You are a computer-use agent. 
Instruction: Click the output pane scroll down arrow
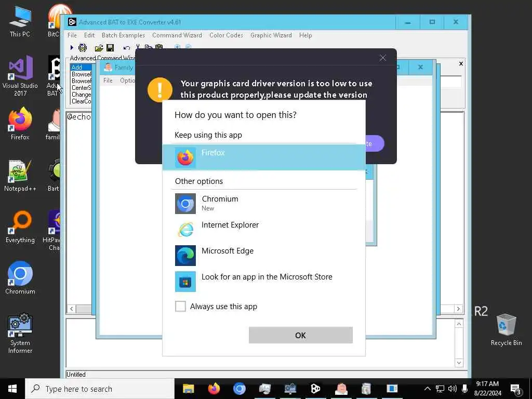[x=459, y=363]
